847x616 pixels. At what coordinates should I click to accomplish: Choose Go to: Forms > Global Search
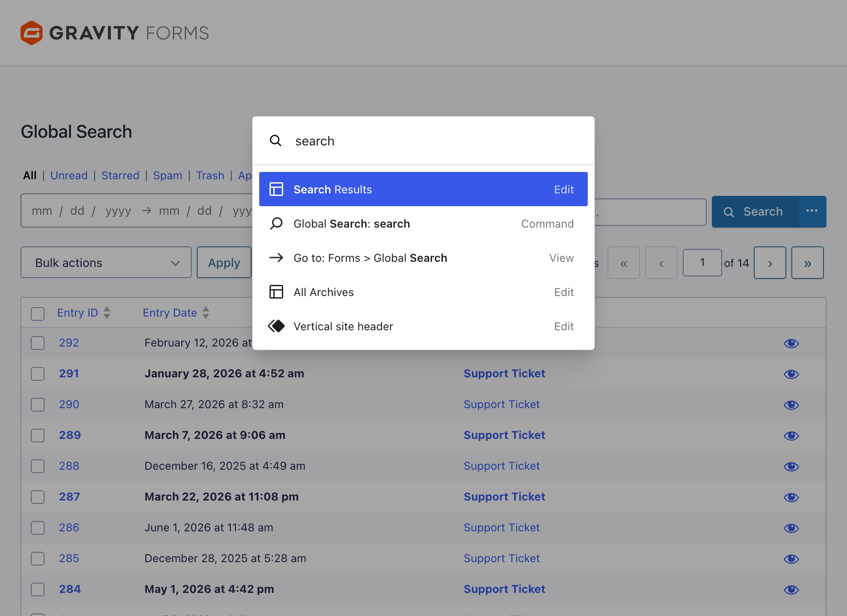tap(423, 258)
